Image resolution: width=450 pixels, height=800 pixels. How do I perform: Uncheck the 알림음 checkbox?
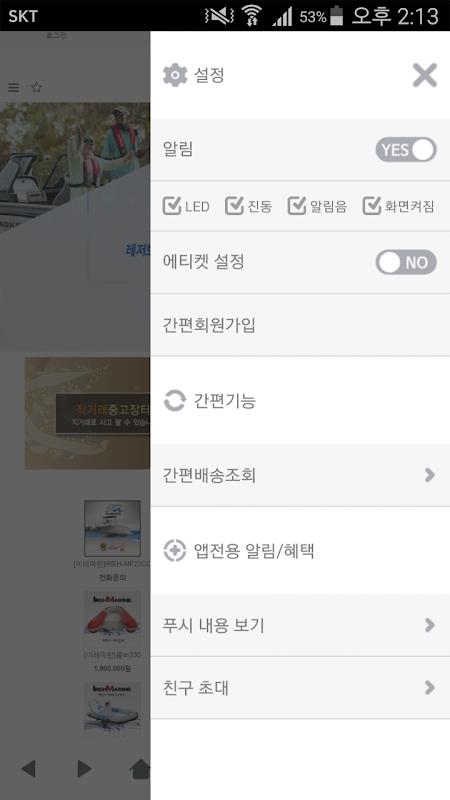click(x=296, y=206)
